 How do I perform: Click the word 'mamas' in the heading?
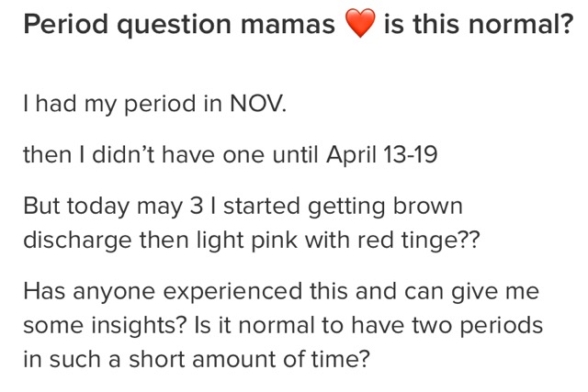pyautogui.click(x=288, y=25)
